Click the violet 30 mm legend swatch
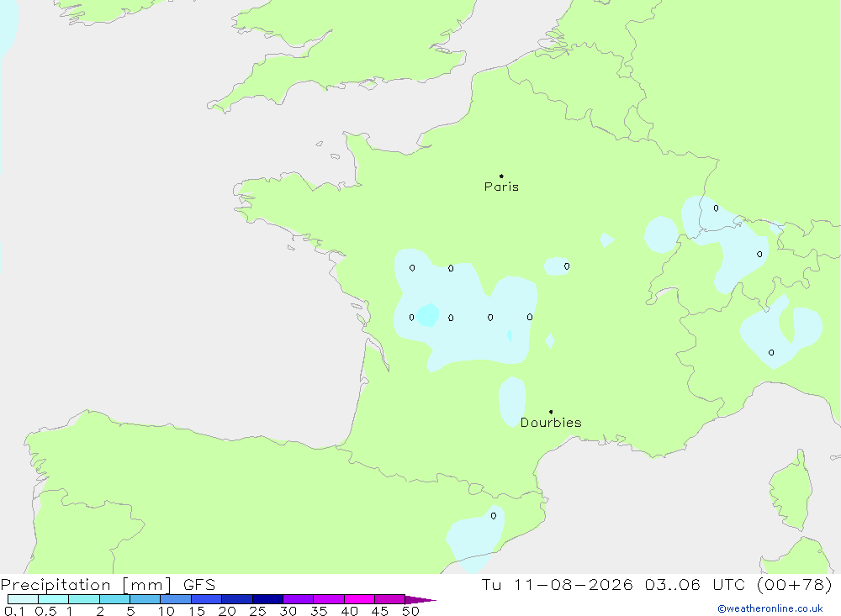841x616 pixels. (x=298, y=599)
